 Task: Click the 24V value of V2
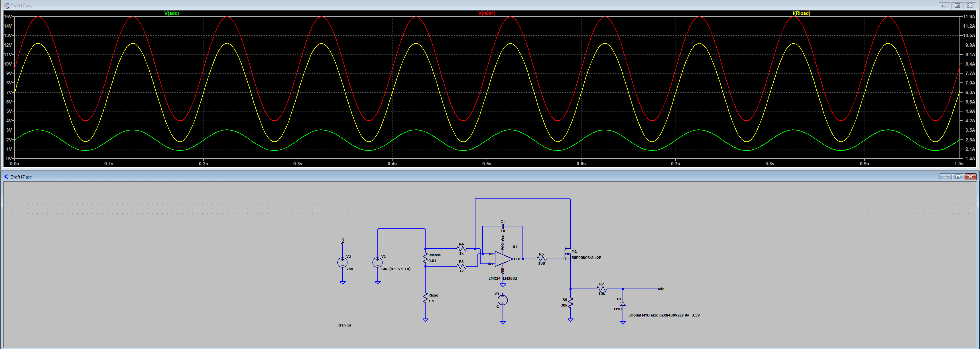[x=350, y=269]
